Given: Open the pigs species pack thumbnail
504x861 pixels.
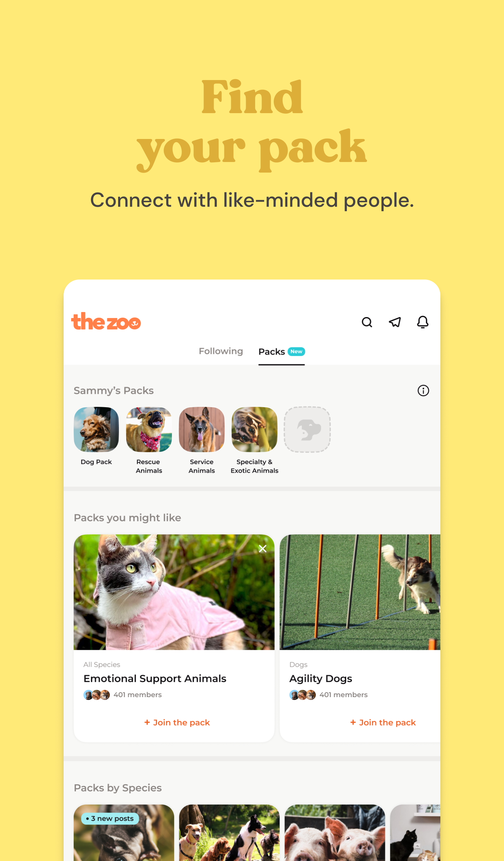Looking at the screenshot, I should (x=335, y=833).
